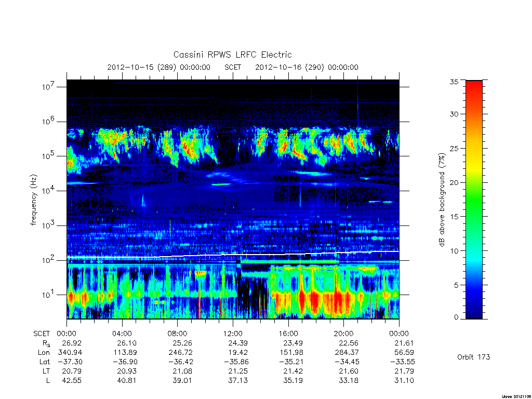Click the '20' color bar tick label
This screenshot has width=532, height=399.
454,182
